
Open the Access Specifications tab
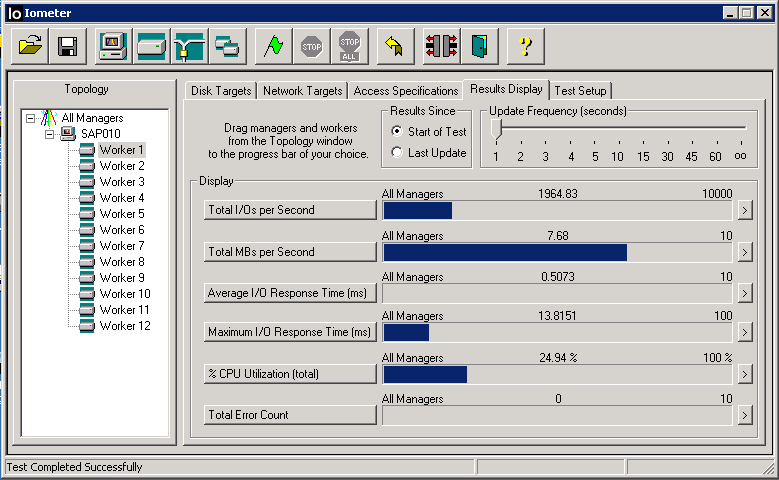click(x=406, y=91)
